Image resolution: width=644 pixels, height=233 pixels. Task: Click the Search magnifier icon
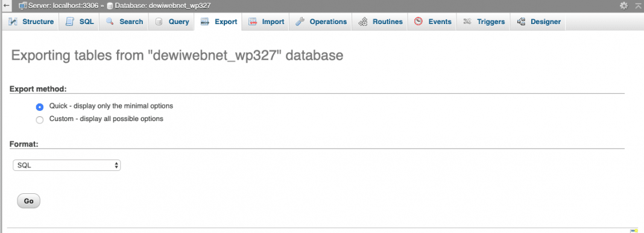(110, 22)
